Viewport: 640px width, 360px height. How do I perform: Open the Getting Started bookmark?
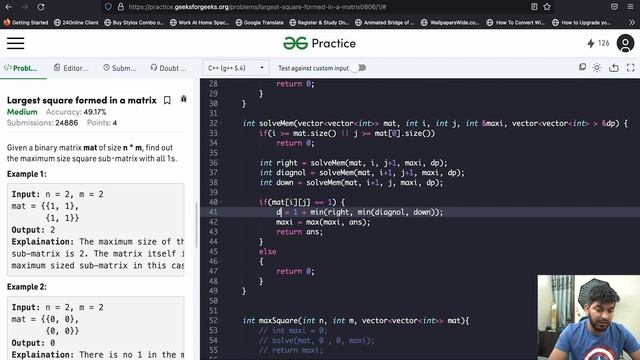26,22
